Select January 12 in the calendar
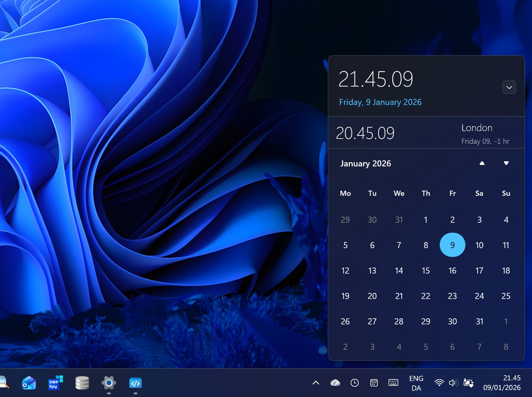 (345, 271)
